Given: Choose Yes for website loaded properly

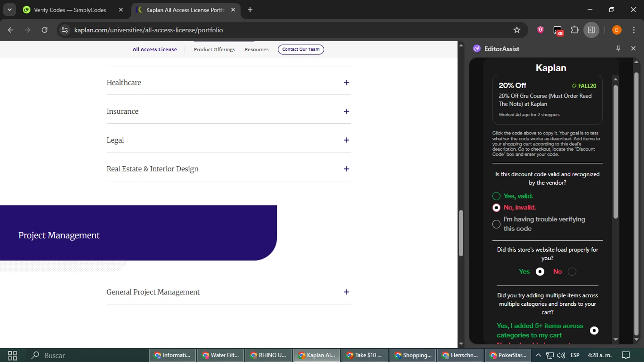Looking at the screenshot, I should [540, 271].
